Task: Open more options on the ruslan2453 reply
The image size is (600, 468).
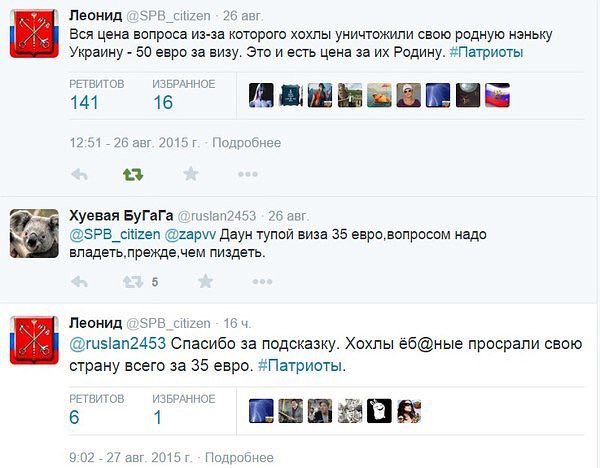Action: tap(262, 282)
